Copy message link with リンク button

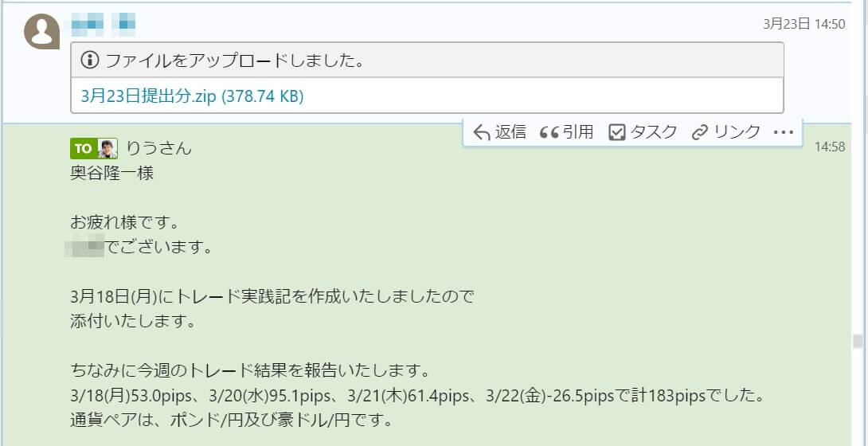[725, 131]
